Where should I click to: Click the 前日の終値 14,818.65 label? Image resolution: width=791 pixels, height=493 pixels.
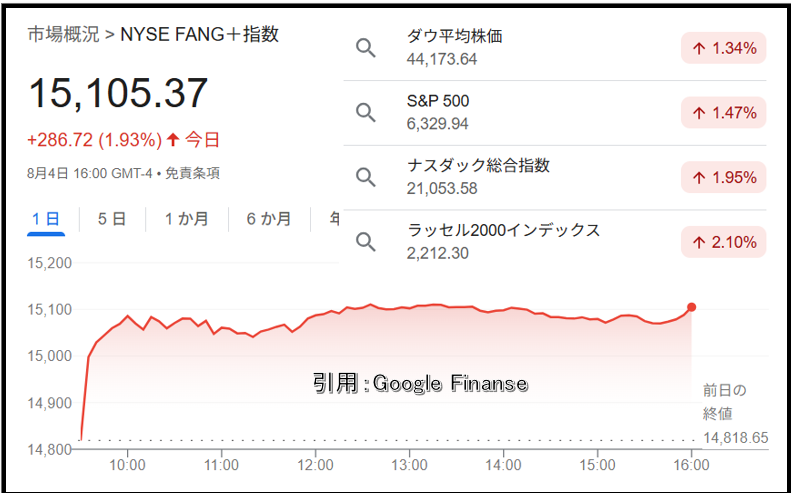tap(735, 414)
